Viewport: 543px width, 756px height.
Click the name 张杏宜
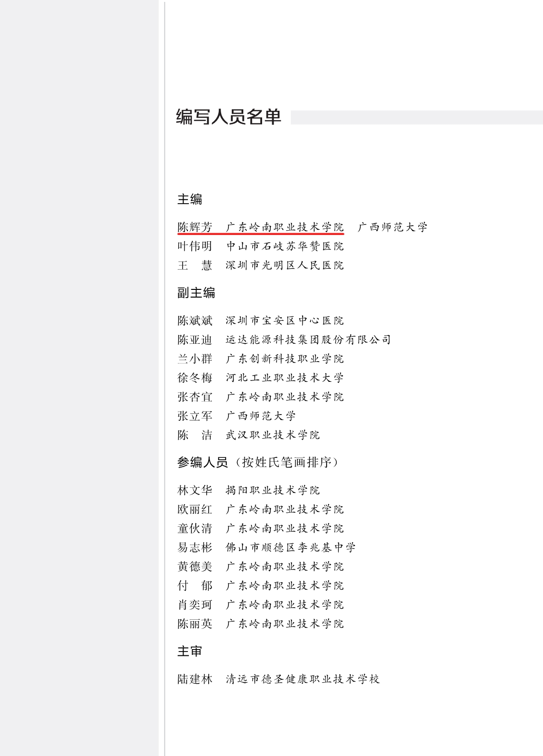[x=195, y=397]
